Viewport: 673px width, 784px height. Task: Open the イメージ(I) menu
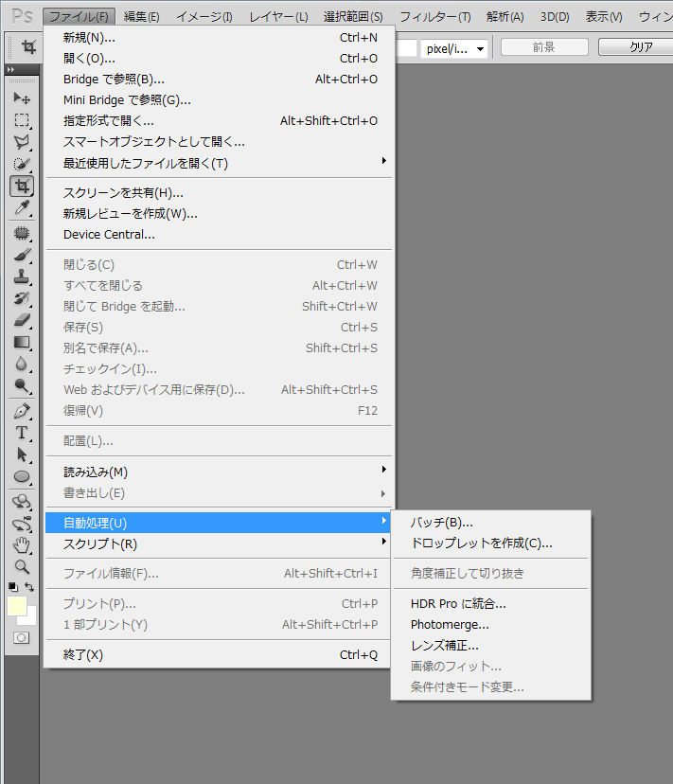204,16
